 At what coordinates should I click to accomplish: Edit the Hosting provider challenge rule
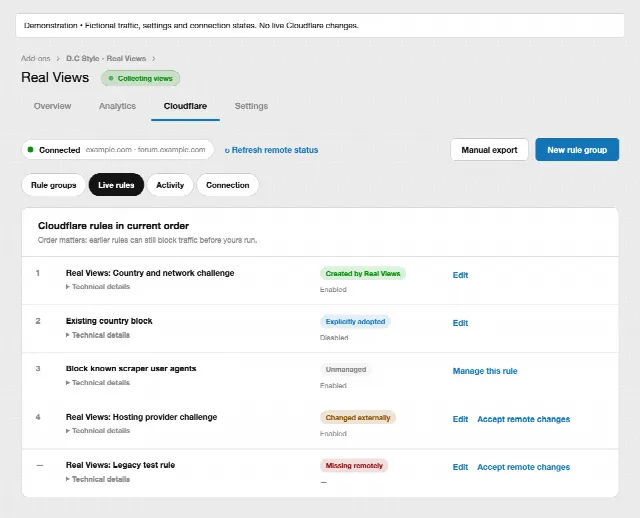[x=460, y=419]
